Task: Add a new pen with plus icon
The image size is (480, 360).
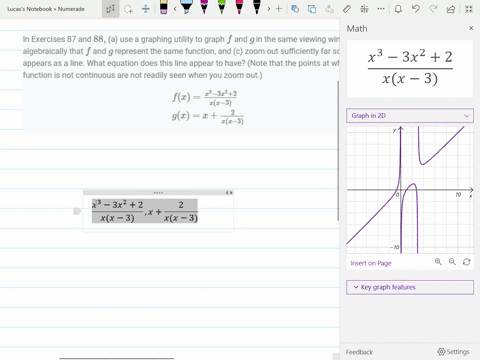Action: [279, 9]
